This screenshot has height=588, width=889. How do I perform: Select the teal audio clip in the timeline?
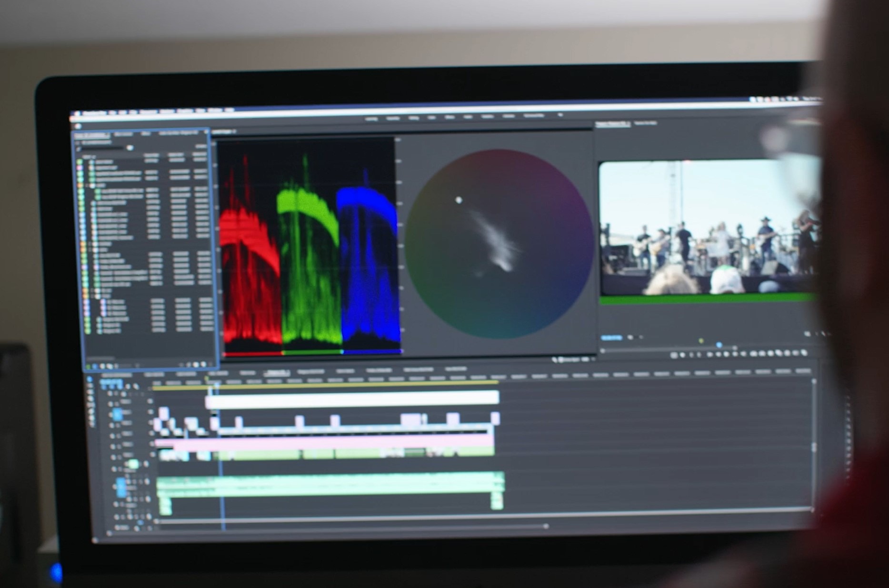(330, 484)
